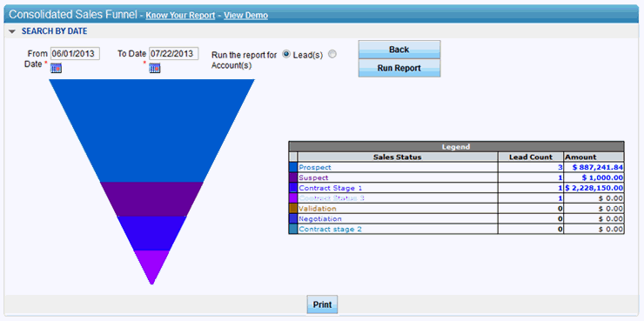The image size is (644, 321).
Task: Click the SEARCH BY DATE heading
Action: [54, 31]
